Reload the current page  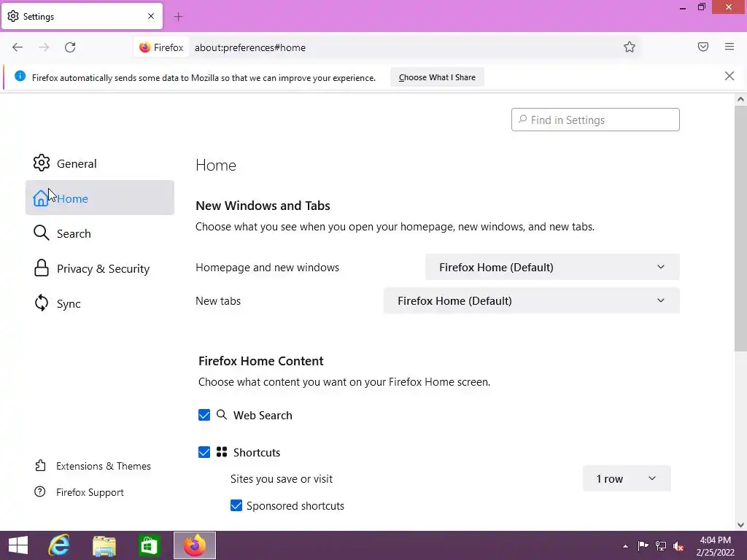[70, 47]
